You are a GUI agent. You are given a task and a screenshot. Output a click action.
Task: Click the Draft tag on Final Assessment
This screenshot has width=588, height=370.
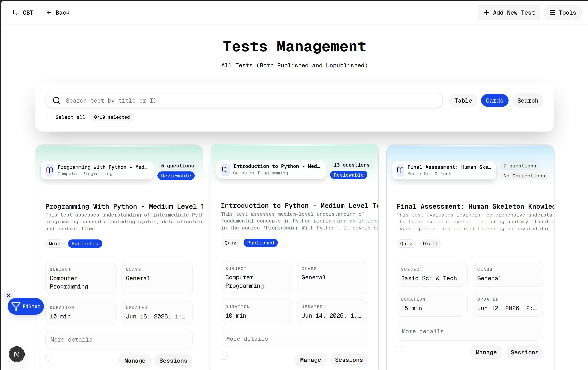pyautogui.click(x=430, y=243)
